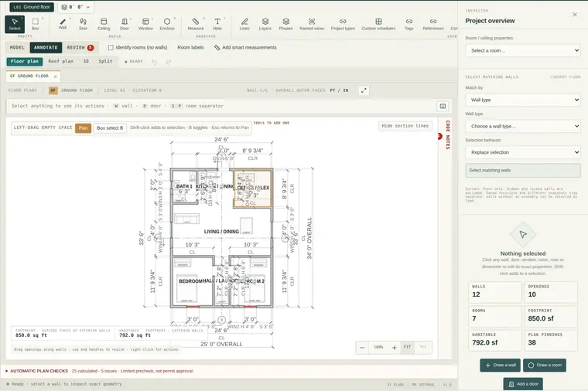Open the References tool
Viewport: 588px width, 391px height.
click(433, 24)
